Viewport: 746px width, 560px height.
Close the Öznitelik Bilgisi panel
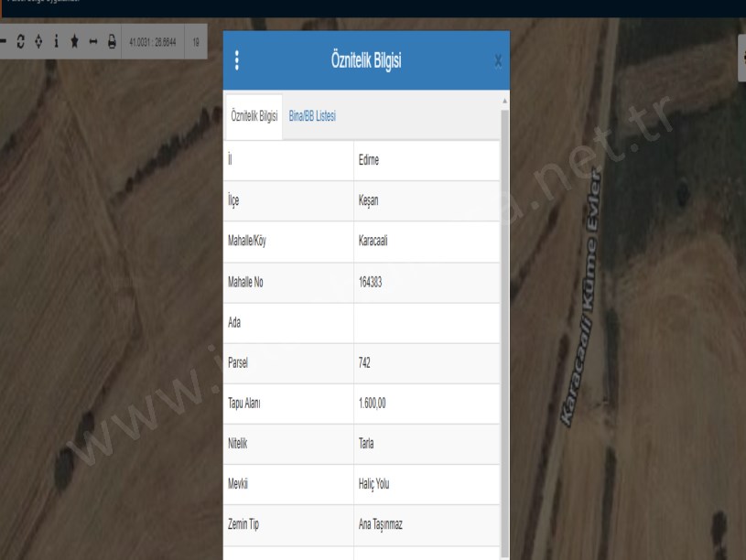tap(498, 61)
